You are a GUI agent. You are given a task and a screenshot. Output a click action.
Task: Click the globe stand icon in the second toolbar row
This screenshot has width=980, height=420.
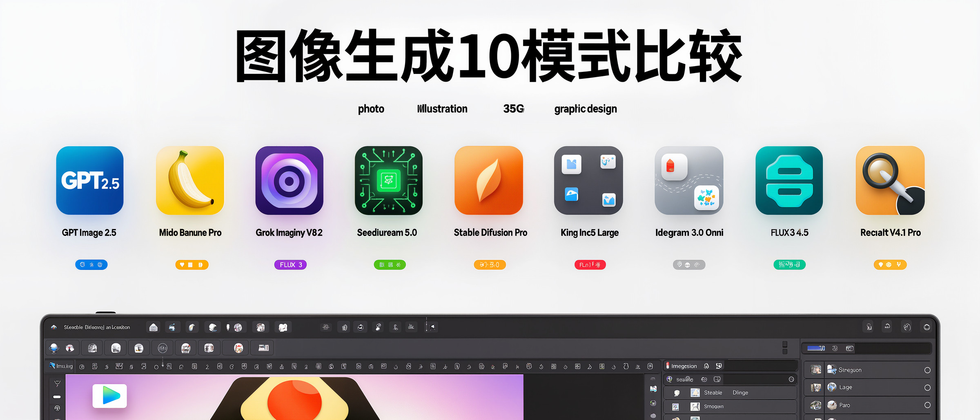(54, 348)
